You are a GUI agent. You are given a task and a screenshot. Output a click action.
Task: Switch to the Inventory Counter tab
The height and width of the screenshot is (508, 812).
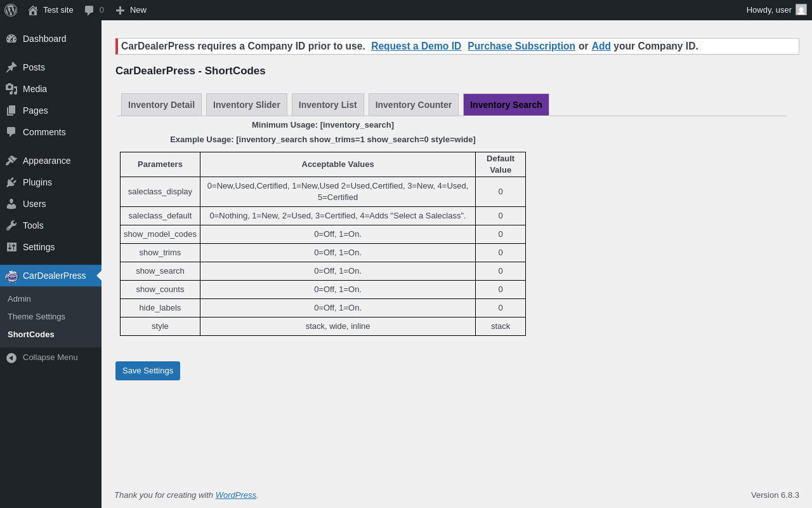(414, 105)
